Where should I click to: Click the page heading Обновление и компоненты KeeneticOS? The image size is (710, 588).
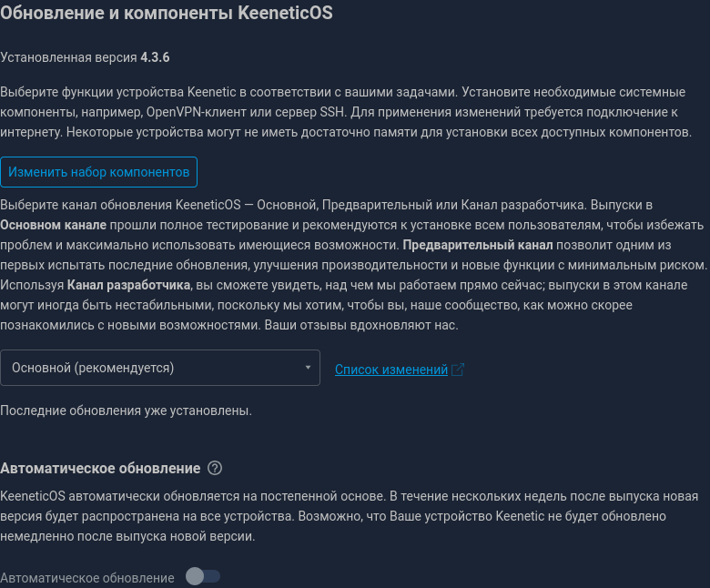tap(167, 13)
